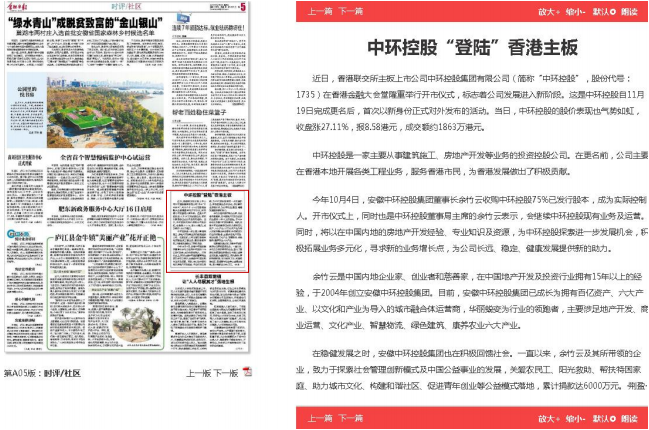Start reading aloud with 朗读 in the top bar
Image resolution: width=649 pixels, height=430 pixels.
629,12
